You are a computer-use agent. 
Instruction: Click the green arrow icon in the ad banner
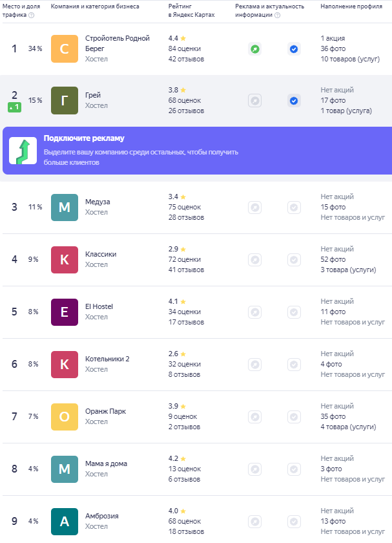click(x=23, y=151)
